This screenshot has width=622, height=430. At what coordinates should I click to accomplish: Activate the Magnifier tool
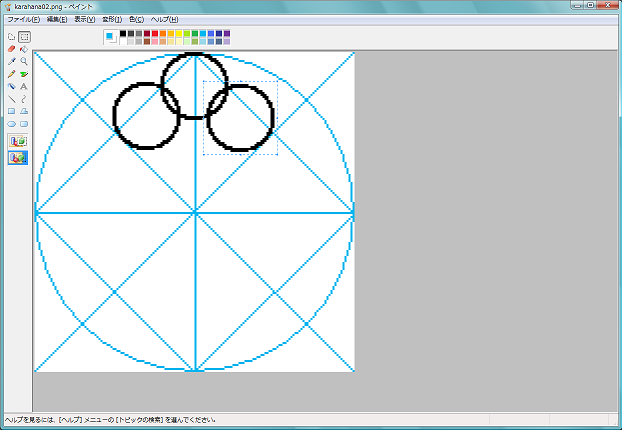point(24,61)
